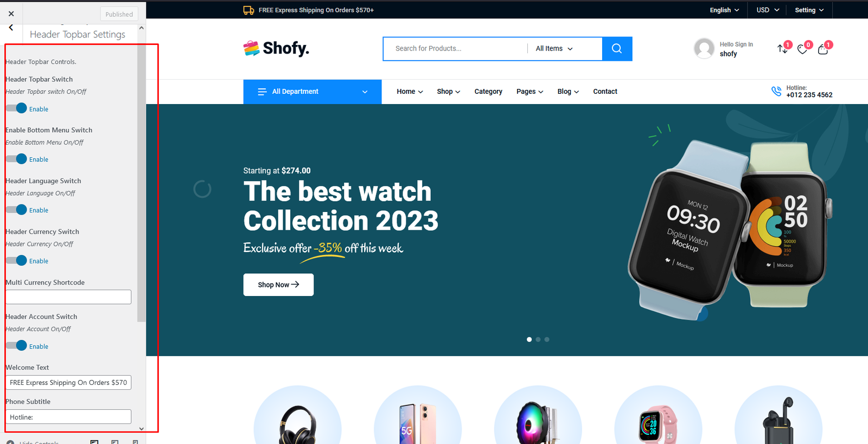Screen dimensions: 868x444
Task: Toggle the Header Topbar Switch
Action: tap(16, 108)
